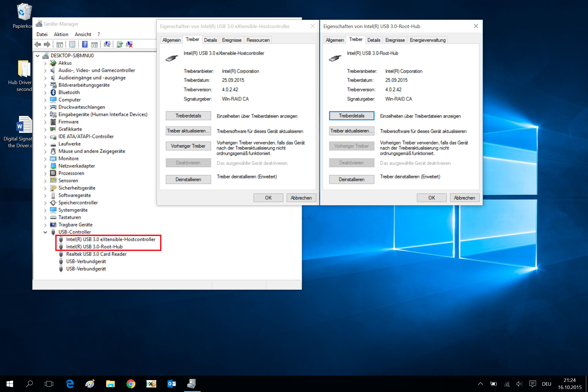The height and width of the screenshot is (392, 588).
Task: Launch Microsoft Edge from taskbar
Action: click(x=70, y=384)
